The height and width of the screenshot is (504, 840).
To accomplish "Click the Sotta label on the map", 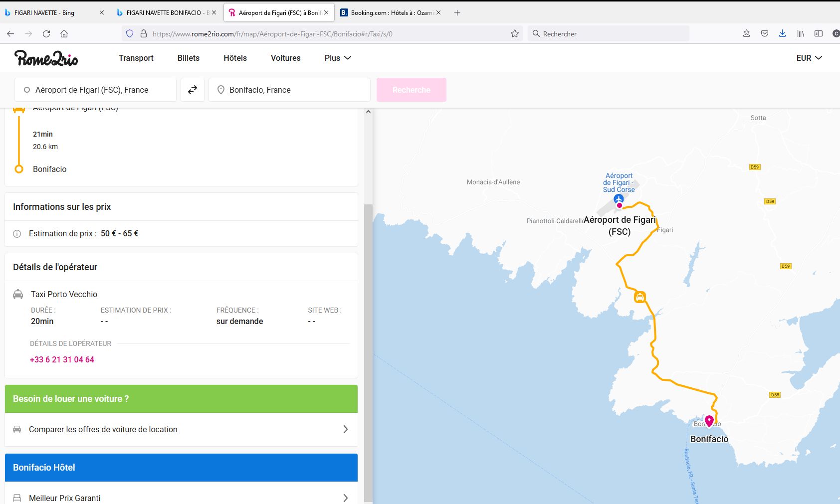I will 758,118.
